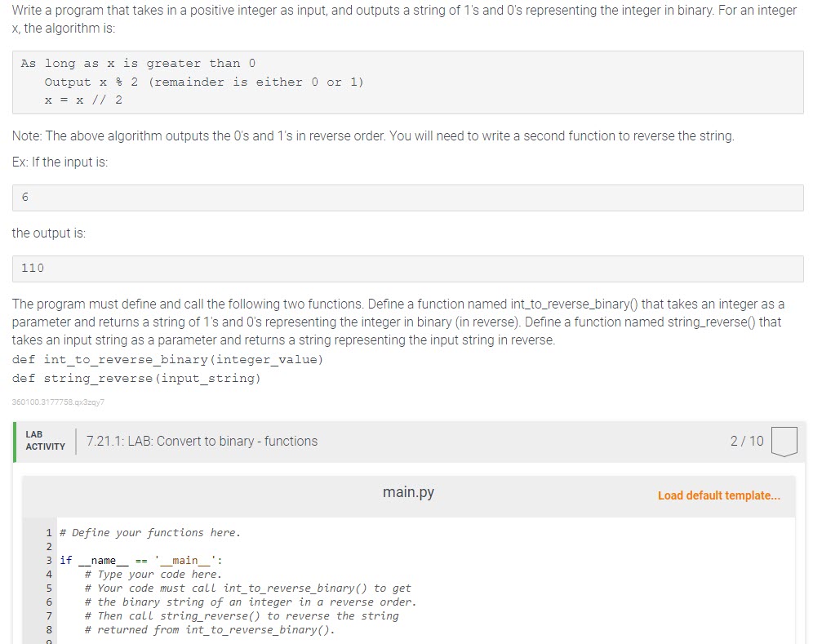Click the Load default template link
Screen dimensions: 813x644
pyautogui.click(x=719, y=495)
